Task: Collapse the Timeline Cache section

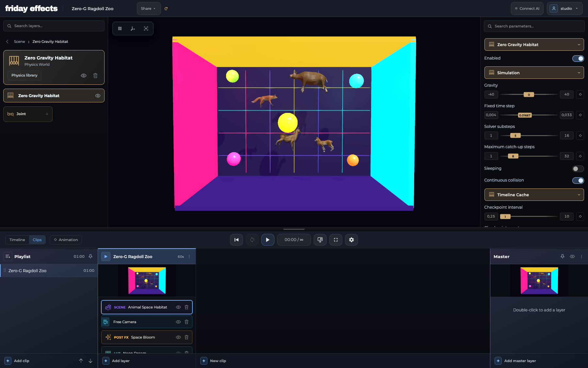Action: pyautogui.click(x=534, y=195)
